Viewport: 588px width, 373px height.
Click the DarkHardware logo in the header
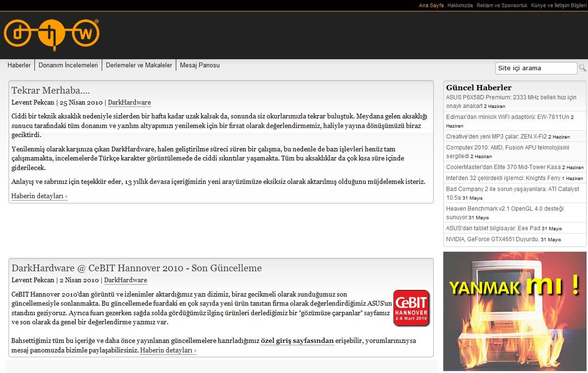[x=52, y=35]
